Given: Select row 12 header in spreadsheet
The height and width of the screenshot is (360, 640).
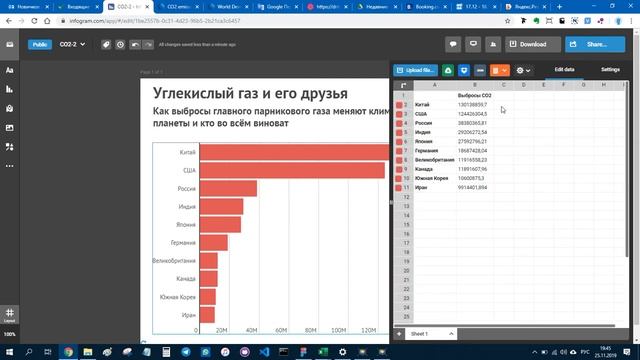Looking at the screenshot, I should click(404, 197).
